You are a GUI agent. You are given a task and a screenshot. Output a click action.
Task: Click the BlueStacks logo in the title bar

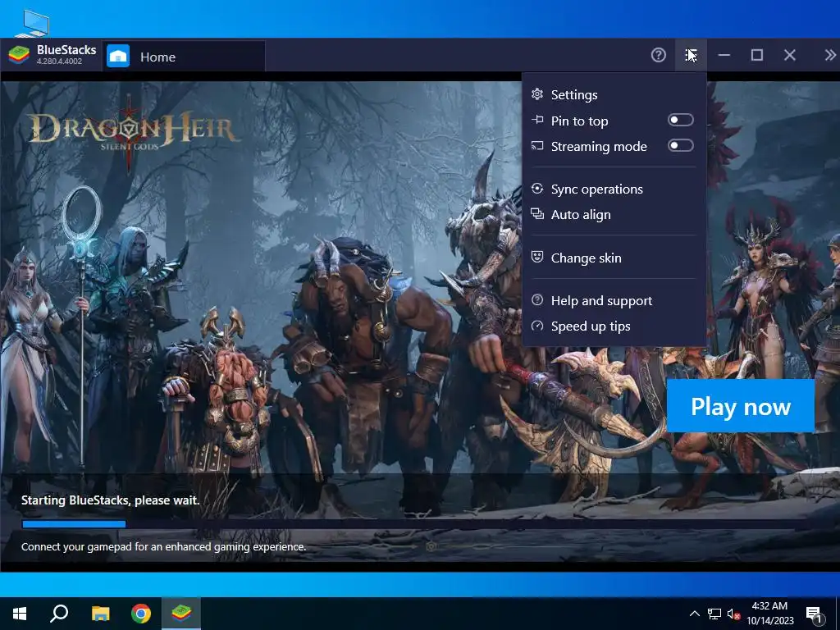coord(19,55)
